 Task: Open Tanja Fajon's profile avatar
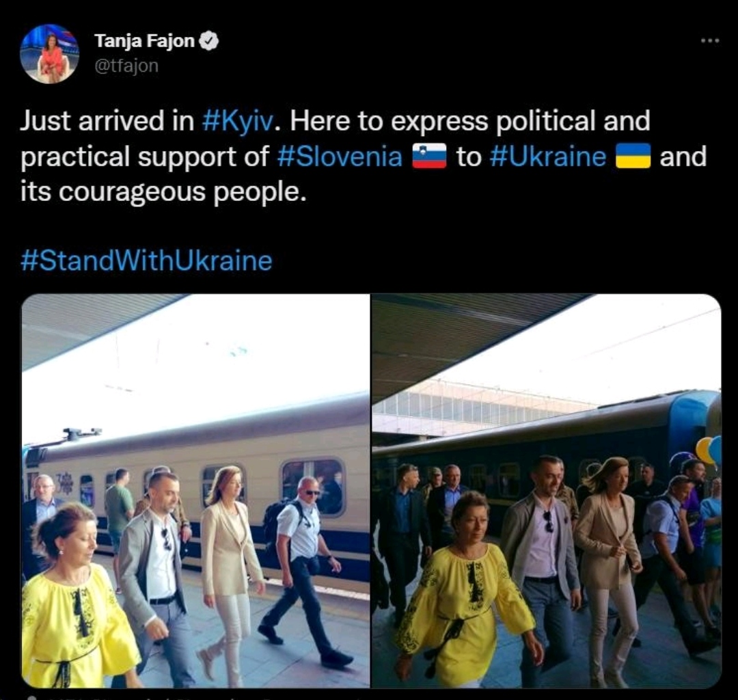click(x=49, y=54)
